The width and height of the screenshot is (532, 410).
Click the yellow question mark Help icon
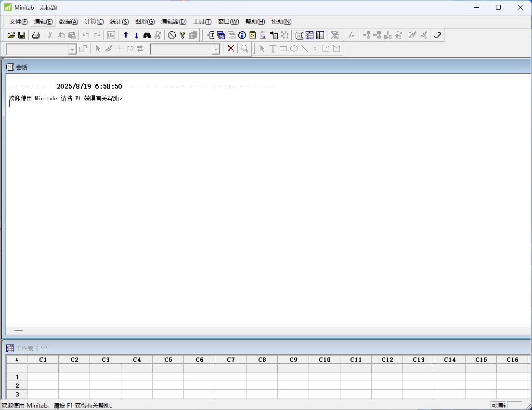click(182, 35)
